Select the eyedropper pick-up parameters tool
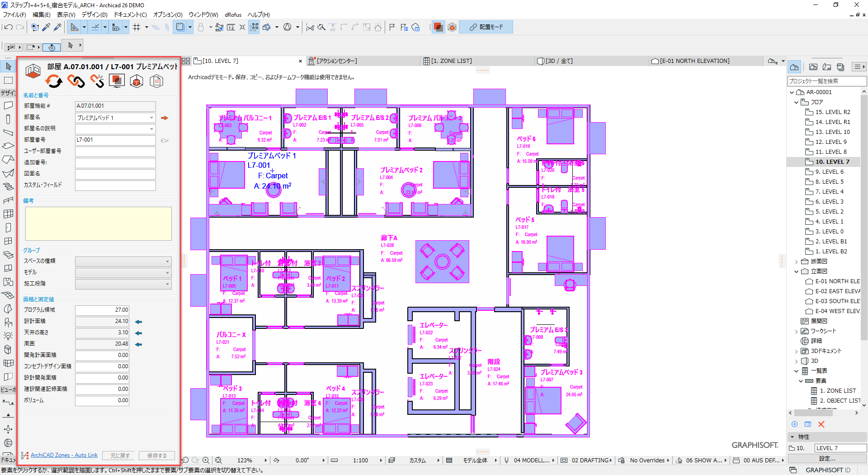 pos(46,27)
